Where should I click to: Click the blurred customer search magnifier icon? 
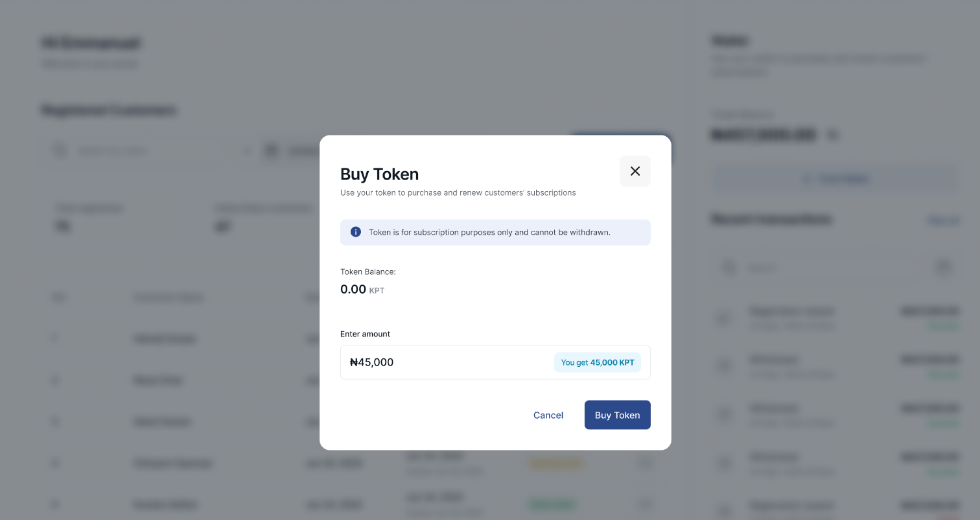click(x=60, y=151)
